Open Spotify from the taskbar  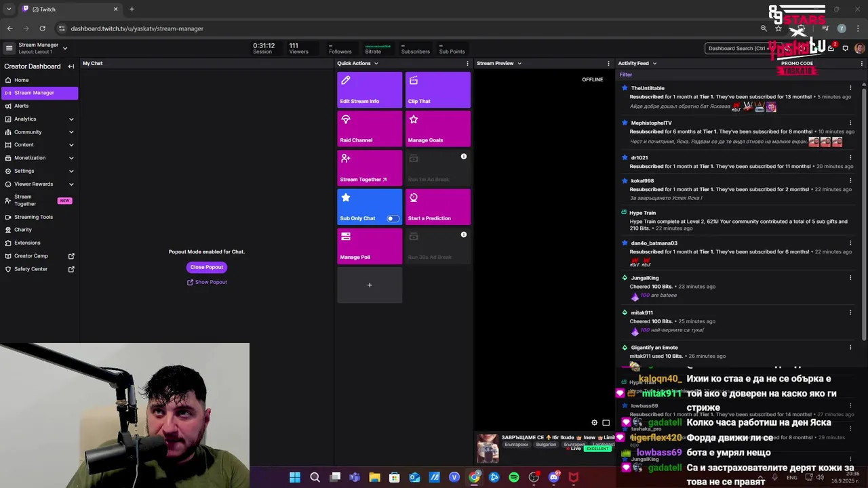(514, 477)
